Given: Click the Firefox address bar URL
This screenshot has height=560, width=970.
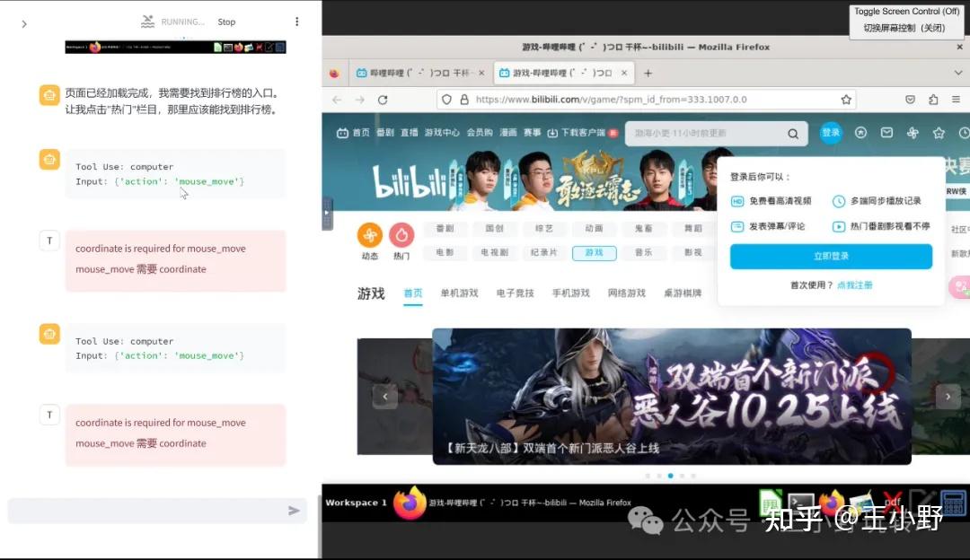Looking at the screenshot, I should pyautogui.click(x=612, y=100).
